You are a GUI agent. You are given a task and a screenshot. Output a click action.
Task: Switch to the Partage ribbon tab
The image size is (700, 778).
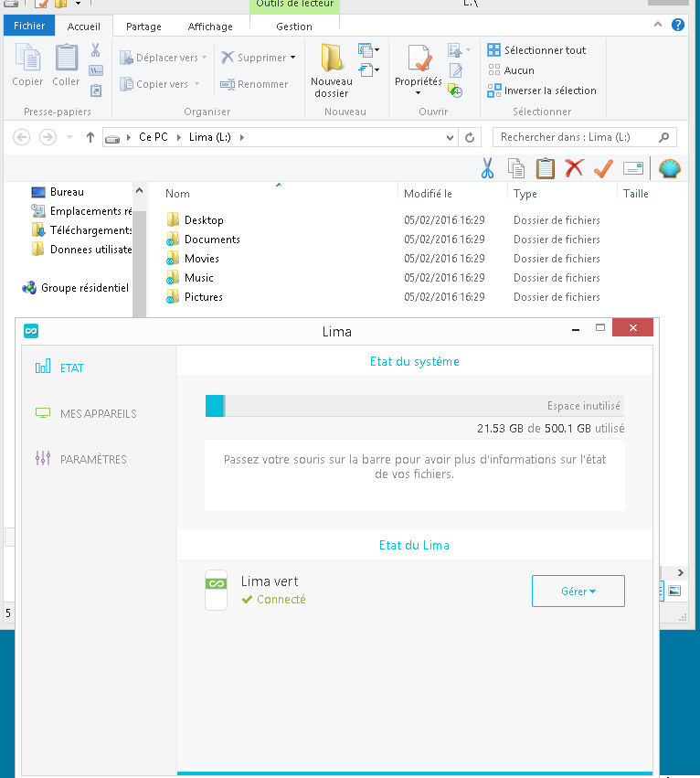143,27
